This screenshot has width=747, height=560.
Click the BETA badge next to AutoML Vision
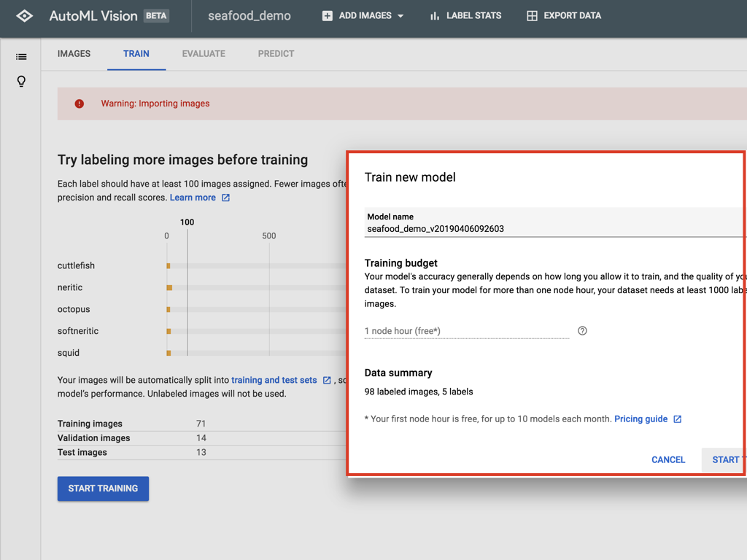[x=156, y=16]
